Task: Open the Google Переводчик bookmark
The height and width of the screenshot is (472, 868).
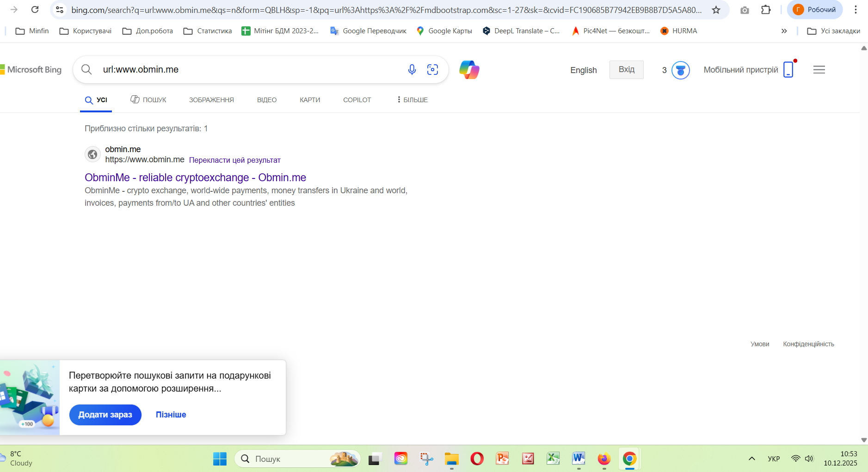Action: click(x=368, y=31)
